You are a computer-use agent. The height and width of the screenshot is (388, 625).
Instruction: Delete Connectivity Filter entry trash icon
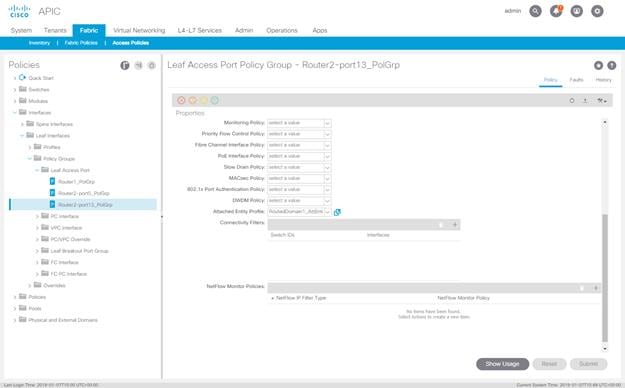441,225
